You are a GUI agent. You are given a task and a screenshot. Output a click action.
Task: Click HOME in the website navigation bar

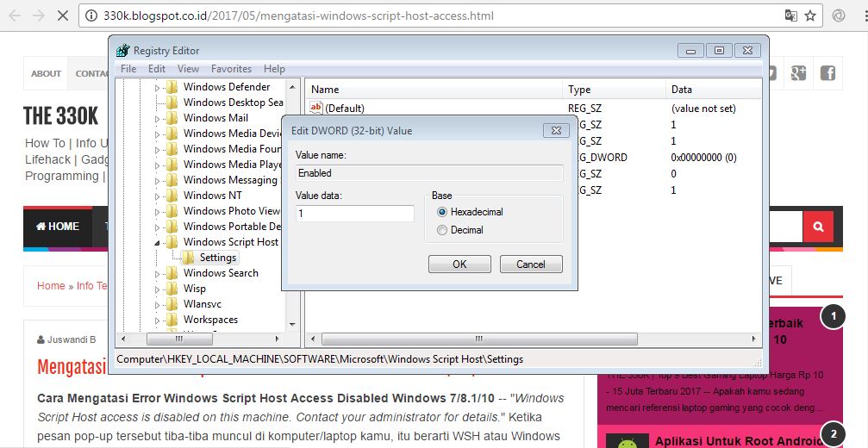point(58,227)
